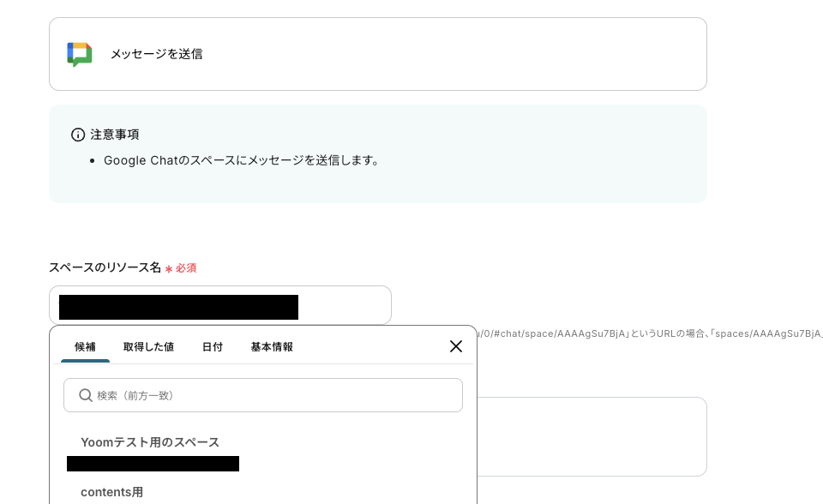Screen dimensions: 823x504
Task: Click the redacted space ID under Yoomテスト用のスペース
Action: click(153, 464)
